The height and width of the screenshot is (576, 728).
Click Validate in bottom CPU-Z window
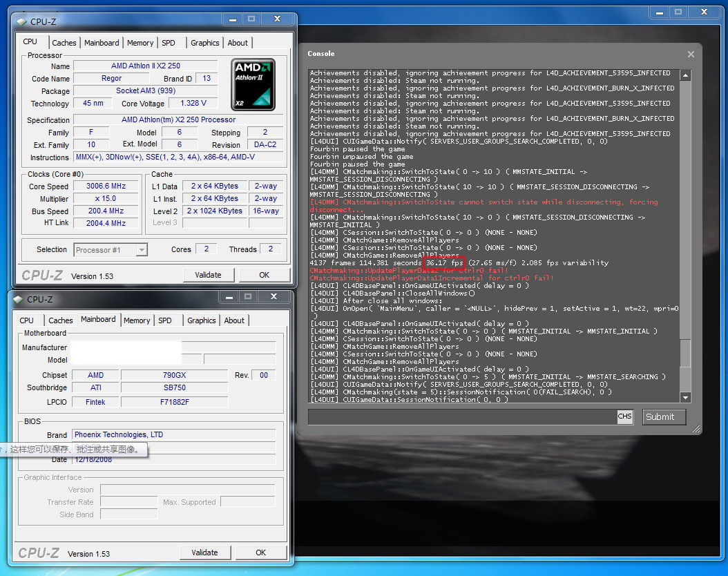point(204,553)
